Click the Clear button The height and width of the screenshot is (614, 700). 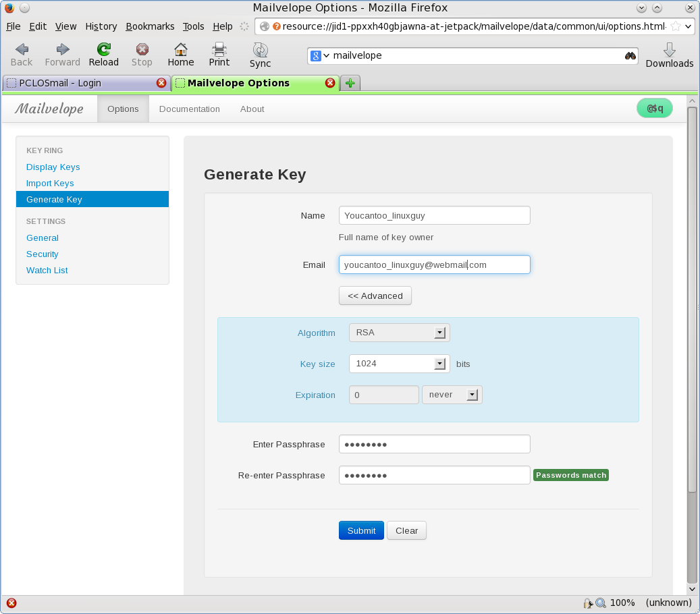pos(406,530)
